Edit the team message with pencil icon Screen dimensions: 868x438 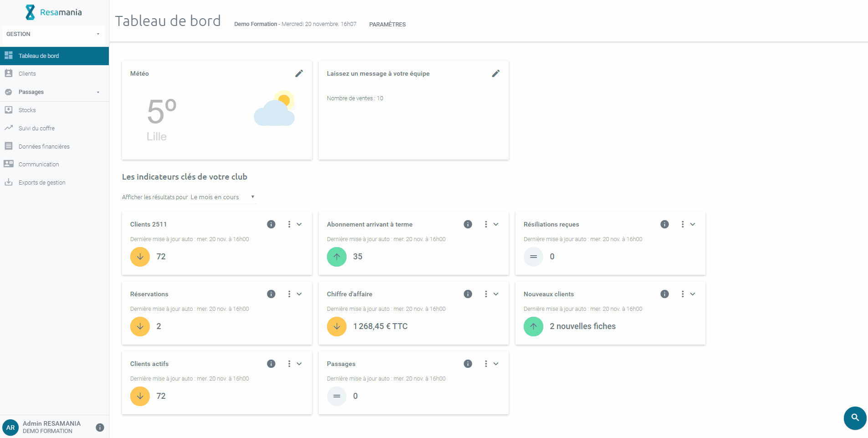coord(495,73)
